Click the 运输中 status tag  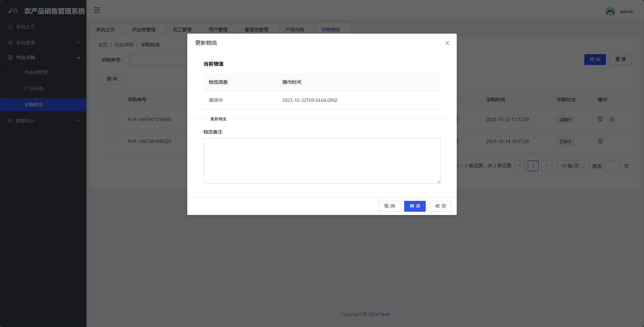click(566, 119)
